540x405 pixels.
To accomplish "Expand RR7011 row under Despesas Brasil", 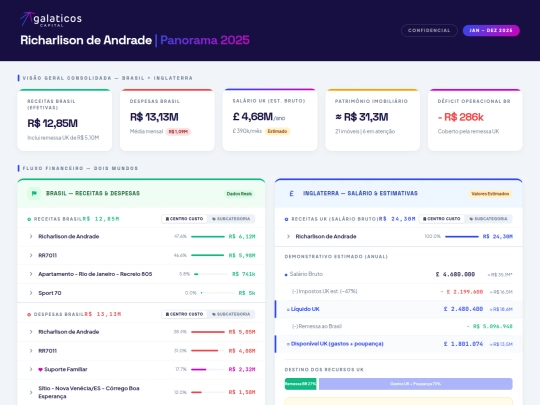I will (x=141, y=351).
